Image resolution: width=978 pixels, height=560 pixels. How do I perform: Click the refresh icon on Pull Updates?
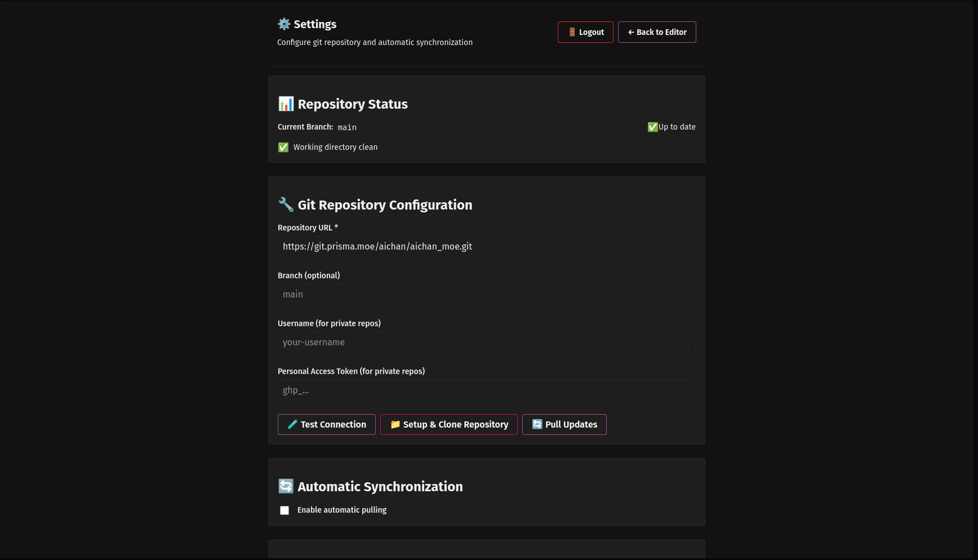click(537, 425)
